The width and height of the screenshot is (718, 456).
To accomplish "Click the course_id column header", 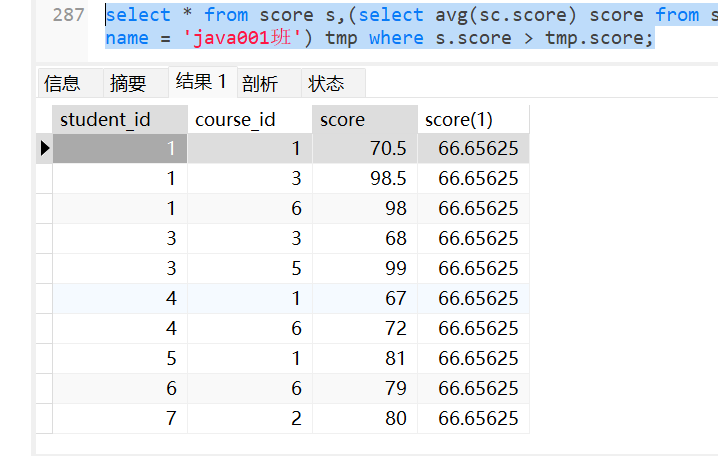I will [x=250, y=119].
